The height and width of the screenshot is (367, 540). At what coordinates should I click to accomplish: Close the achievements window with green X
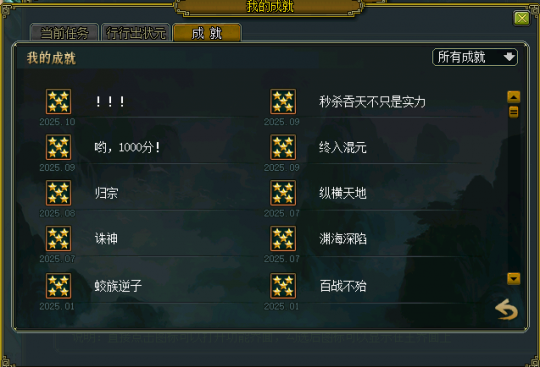[522, 18]
